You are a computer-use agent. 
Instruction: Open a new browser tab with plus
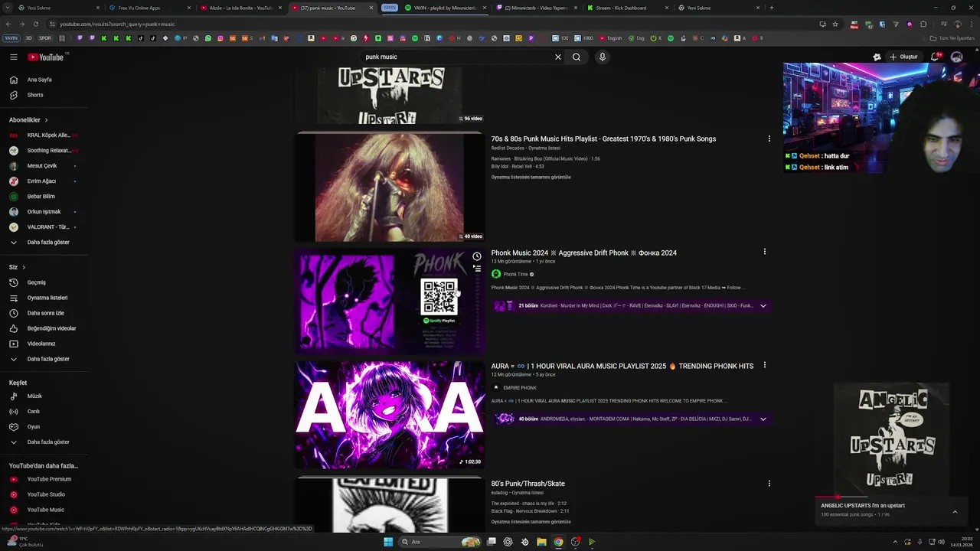point(771,8)
